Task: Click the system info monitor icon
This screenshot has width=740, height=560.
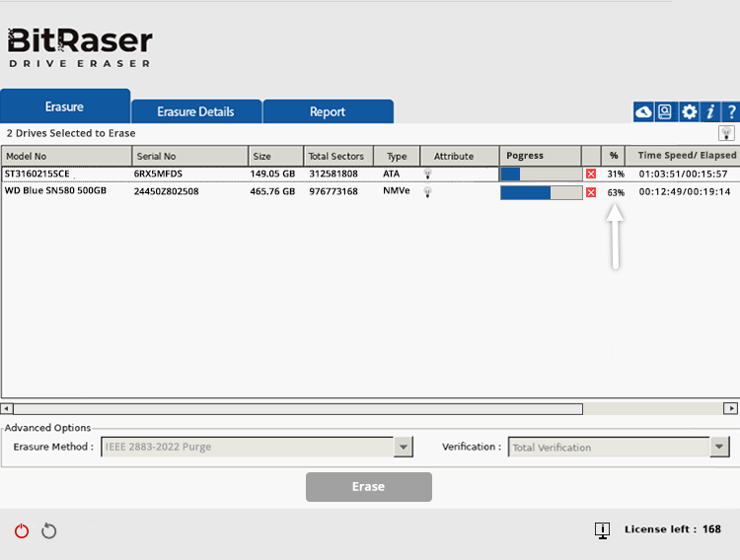Action: 602,530
